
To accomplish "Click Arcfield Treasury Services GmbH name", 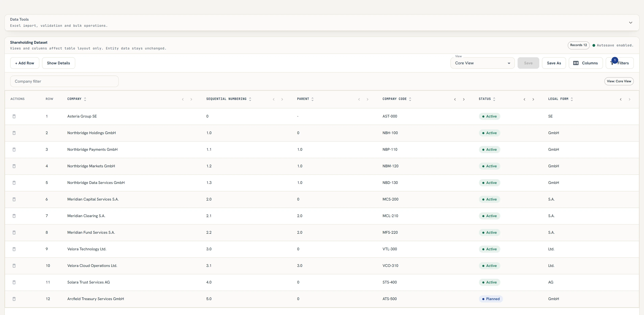I will click(x=96, y=299).
